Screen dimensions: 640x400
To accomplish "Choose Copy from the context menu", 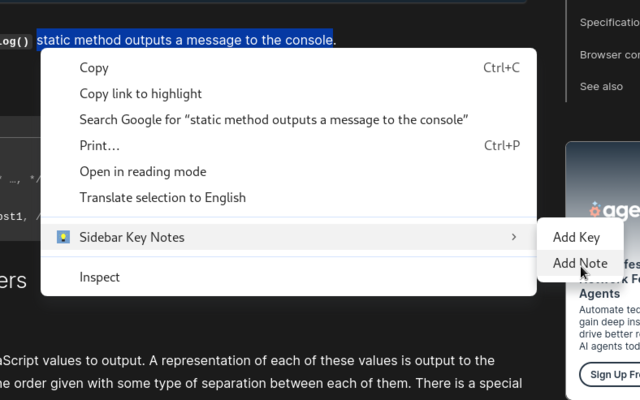I will (94, 68).
